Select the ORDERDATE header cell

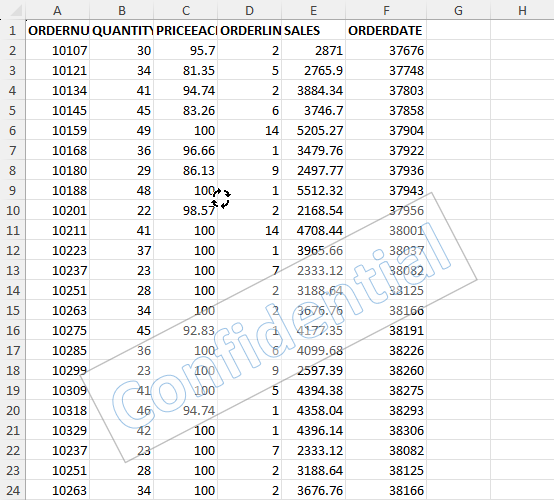[x=386, y=30]
